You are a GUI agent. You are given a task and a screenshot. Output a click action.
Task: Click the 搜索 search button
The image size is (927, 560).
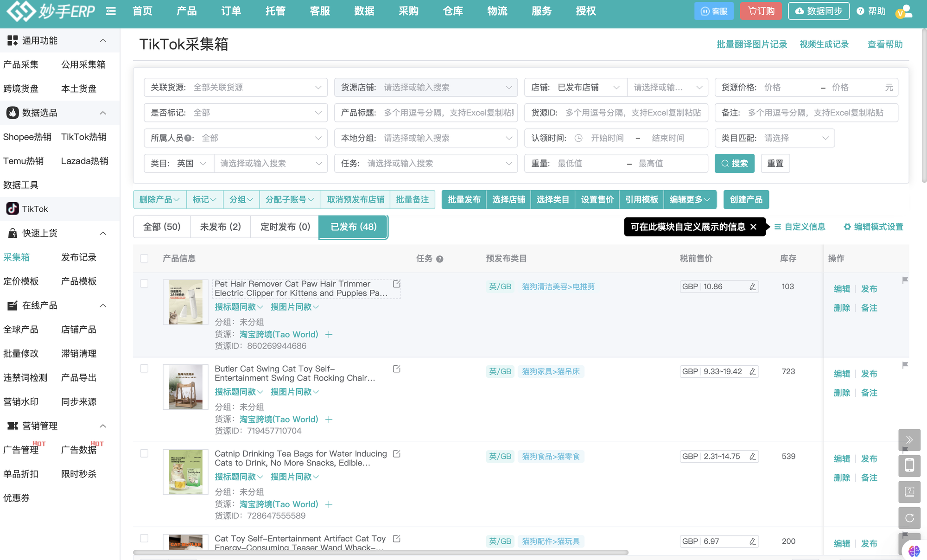point(734,163)
